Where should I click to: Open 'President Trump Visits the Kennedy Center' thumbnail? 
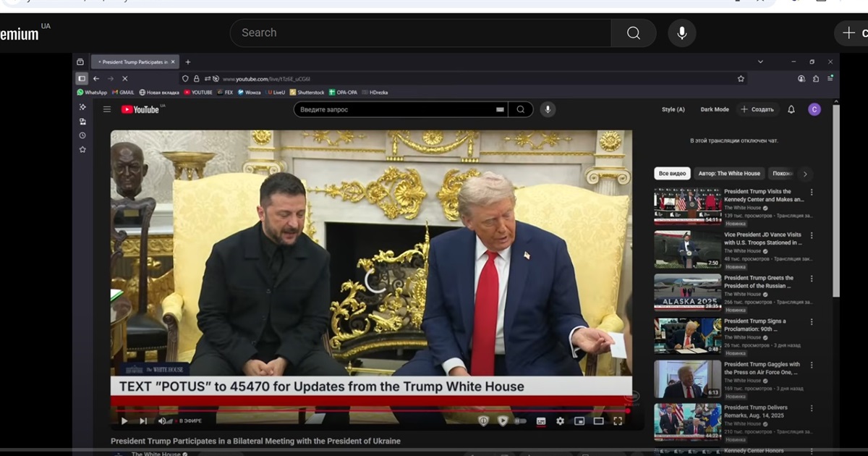[x=688, y=207]
